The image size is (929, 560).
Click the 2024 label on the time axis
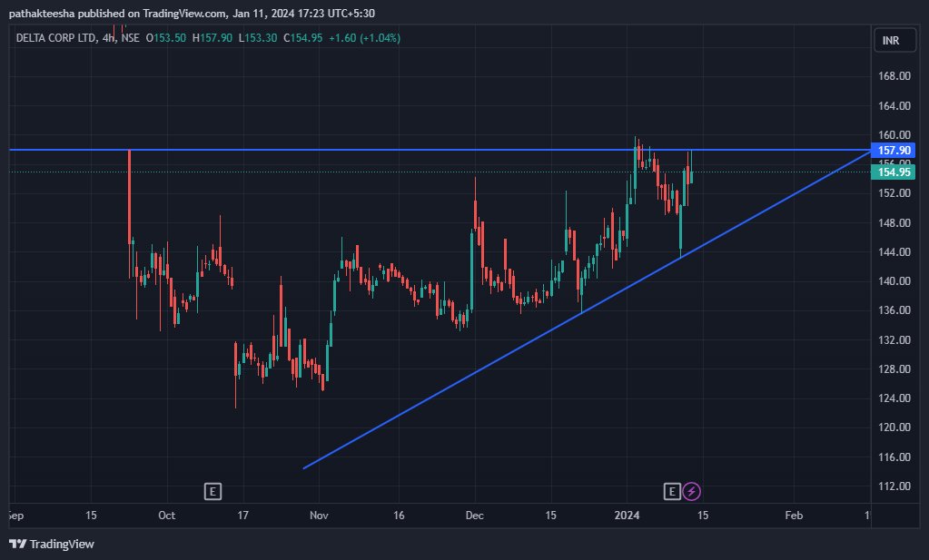pos(627,516)
